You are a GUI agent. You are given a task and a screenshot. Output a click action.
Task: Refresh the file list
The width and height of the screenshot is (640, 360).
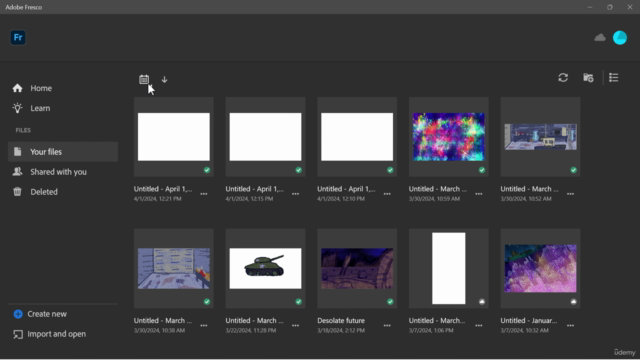[x=563, y=78]
